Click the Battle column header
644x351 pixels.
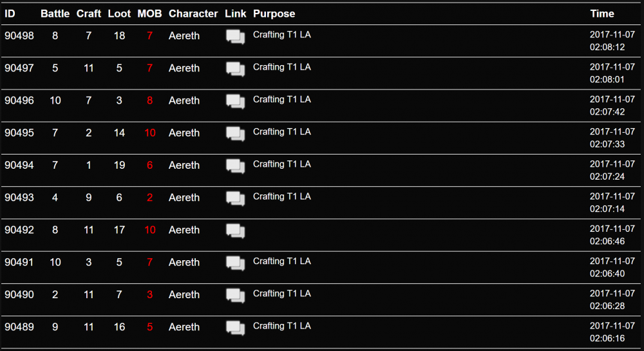click(x=55, y=14)
